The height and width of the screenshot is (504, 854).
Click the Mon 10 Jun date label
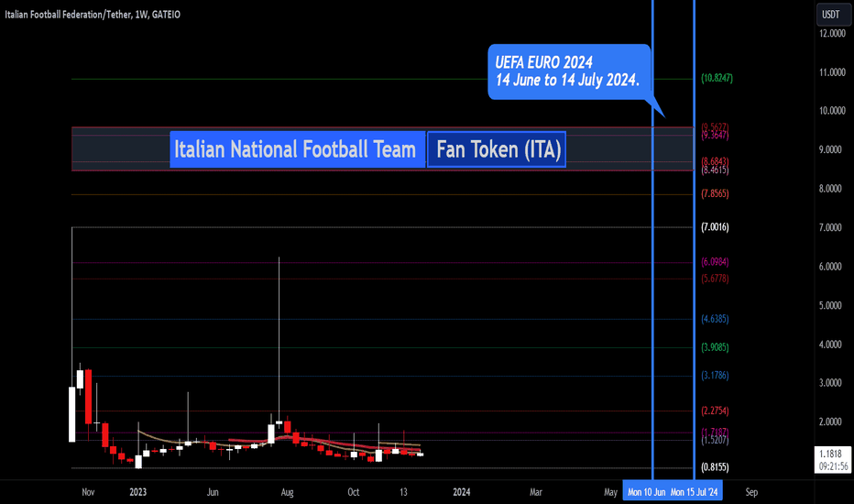pyautogui.click(x=647, y=492)
